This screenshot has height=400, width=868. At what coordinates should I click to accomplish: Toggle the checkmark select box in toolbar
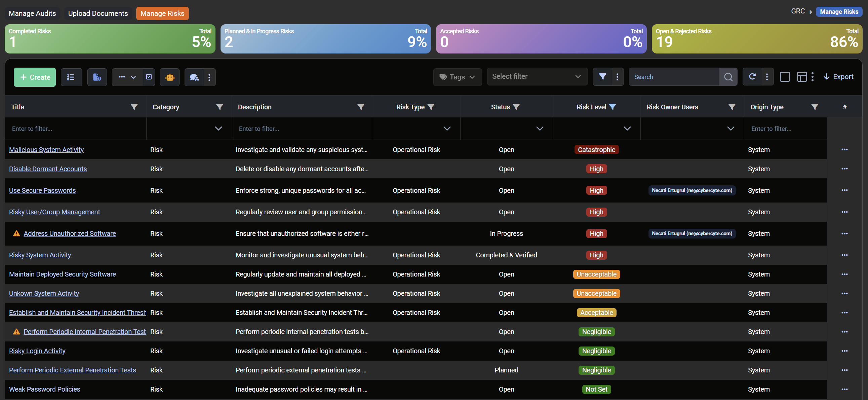(x=149, y=77)
